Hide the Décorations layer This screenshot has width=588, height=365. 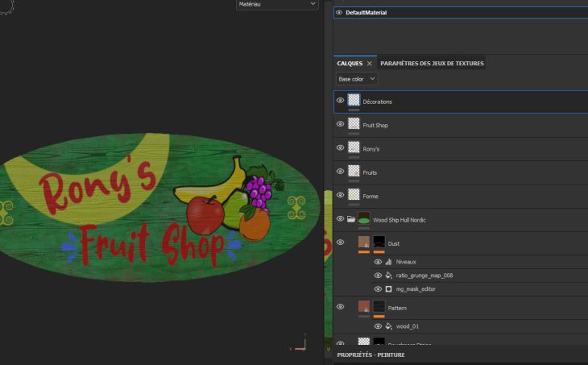340,101
